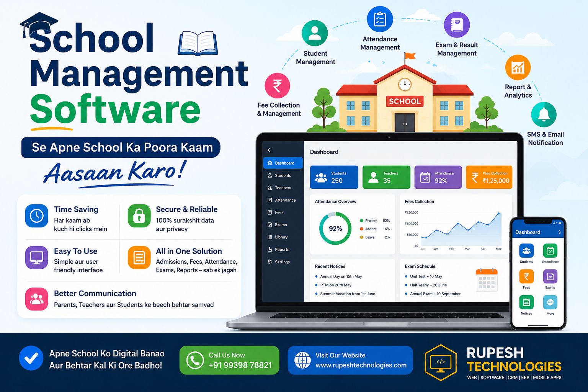Click 'WEB | SOFTWARE | CRM | ERP | MOBILE APPS' tagline
This screenshot has height=392, width=588.
point(514,377)
